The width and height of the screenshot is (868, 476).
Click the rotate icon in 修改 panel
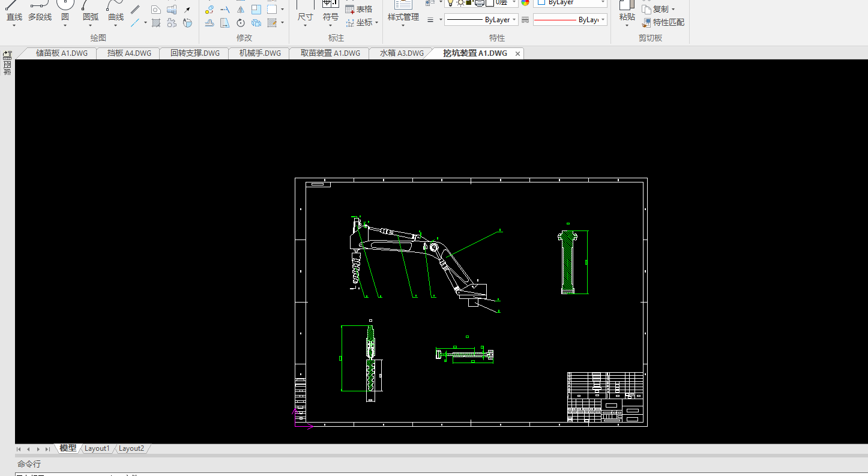pyautogui.click(x=241, y=23)
